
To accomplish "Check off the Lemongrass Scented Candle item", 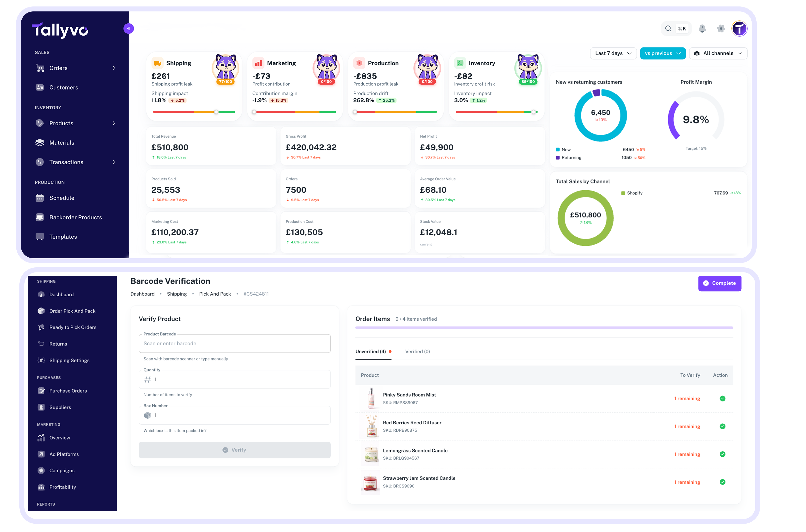I will [x=722, y=454].
